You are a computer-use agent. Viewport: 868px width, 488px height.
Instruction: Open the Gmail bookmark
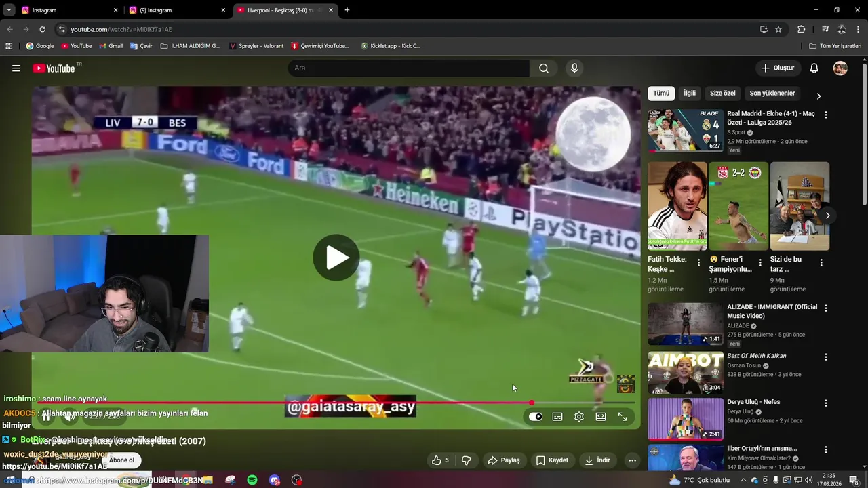[x=111, y=46]
